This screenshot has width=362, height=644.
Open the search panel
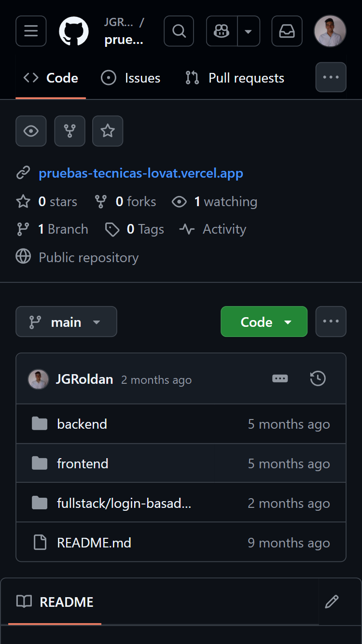179,31
